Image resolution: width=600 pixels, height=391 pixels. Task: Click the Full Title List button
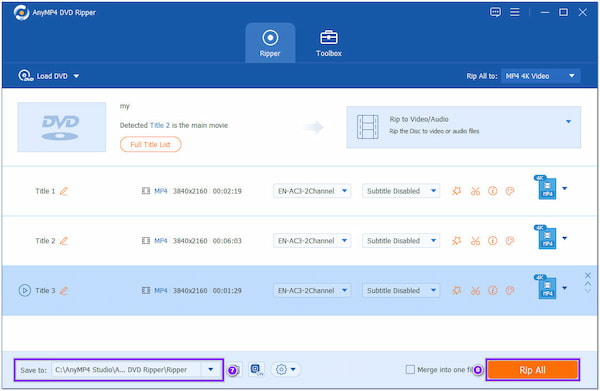(x=150, y=145)
